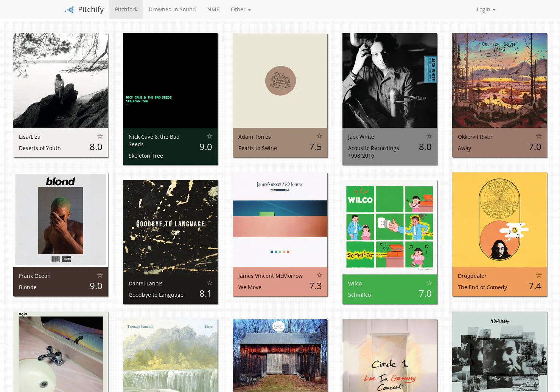Click the 7.5 score on Pearls to Swine

coord(316,147)
